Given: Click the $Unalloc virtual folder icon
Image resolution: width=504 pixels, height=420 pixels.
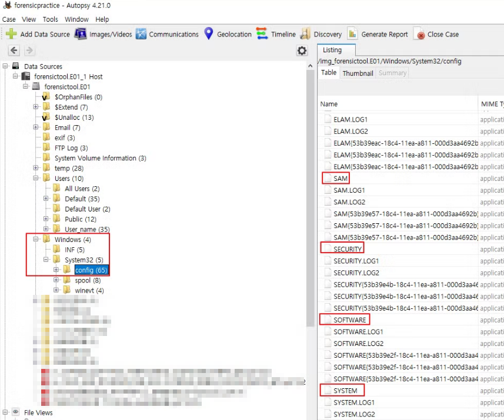Looking at the screenshot, I should 46,117.
